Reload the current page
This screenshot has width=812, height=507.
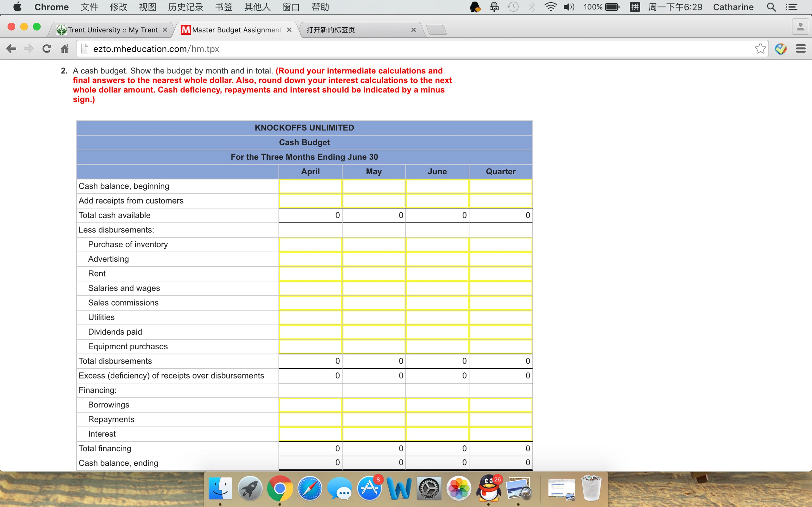47,49
